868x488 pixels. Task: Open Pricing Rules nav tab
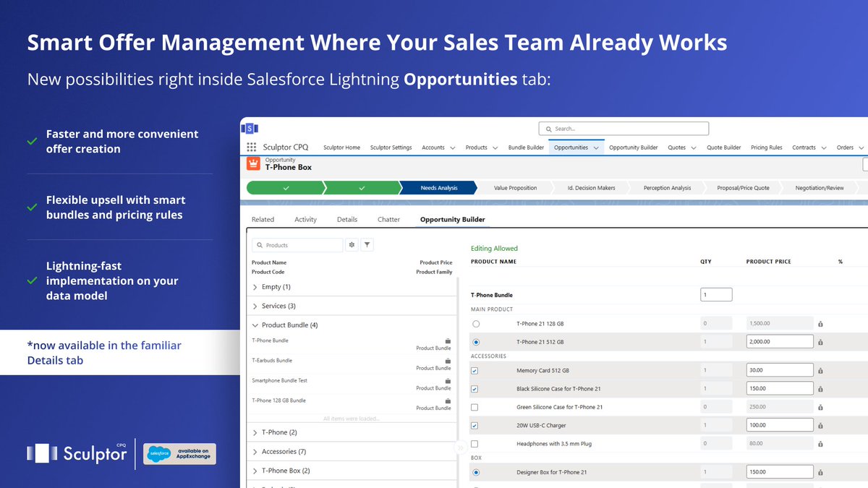[x=767, y=147]
